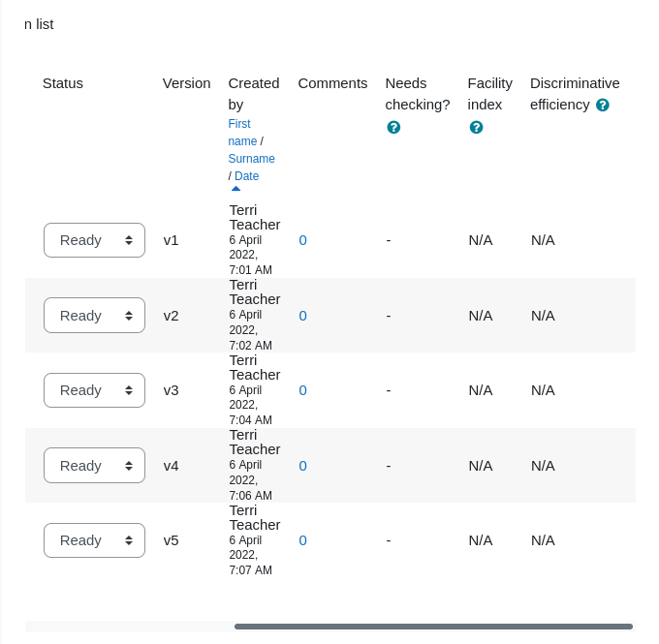Open comments count for v2 question
Viewport: 659px width, 644px height.
(x=302, y=316)
